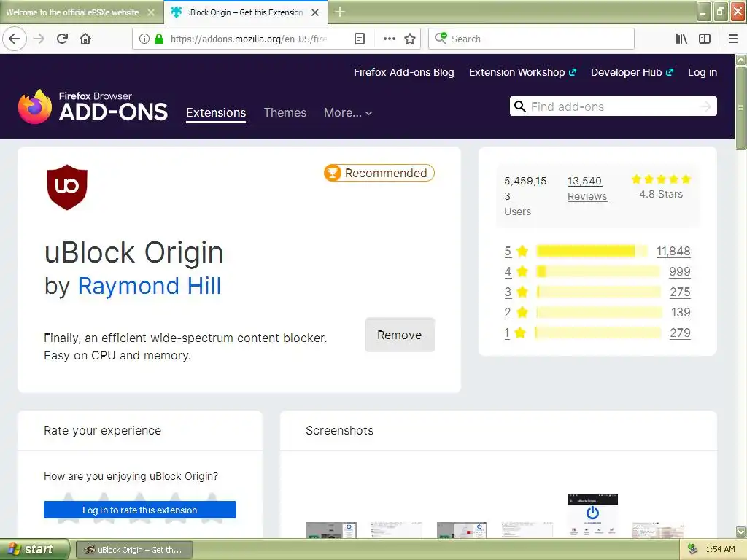
Task: Select the uBlock Origin browser tab
Action: coord(245,12)
